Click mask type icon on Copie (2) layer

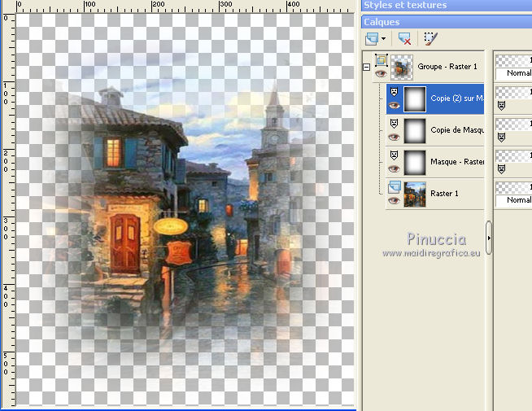(394, 92)
